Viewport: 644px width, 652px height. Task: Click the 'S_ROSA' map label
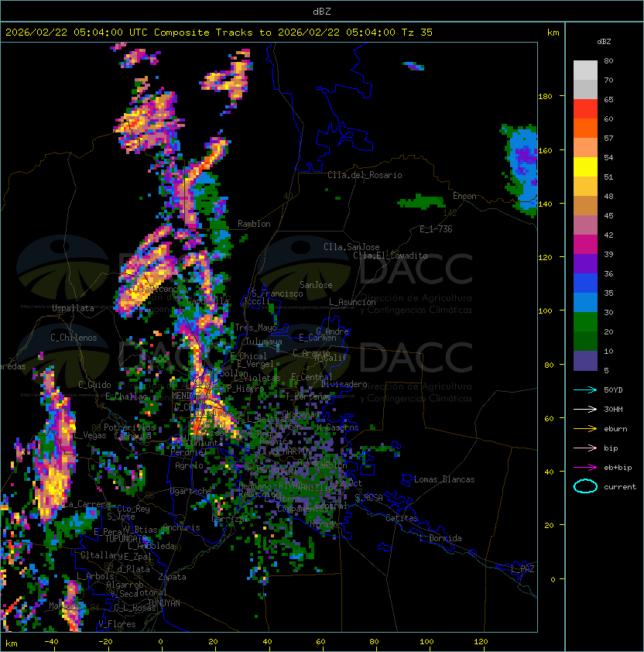[x=368, y=498]
